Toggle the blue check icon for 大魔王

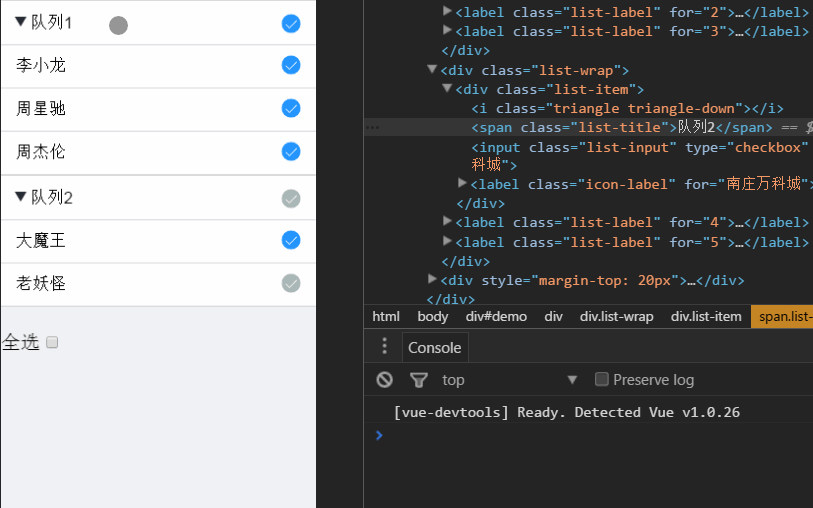(x=291, y=240)
